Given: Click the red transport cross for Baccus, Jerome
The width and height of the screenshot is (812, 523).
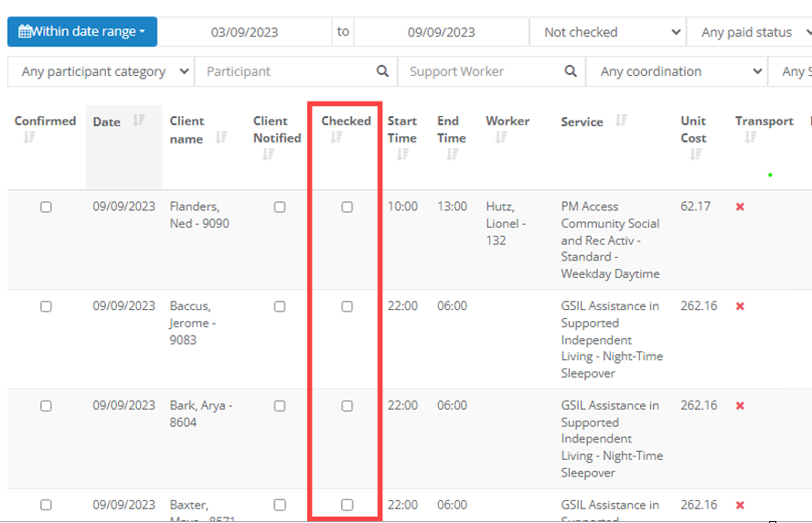Looking at the screenshot, I should (x=740, y=306).
